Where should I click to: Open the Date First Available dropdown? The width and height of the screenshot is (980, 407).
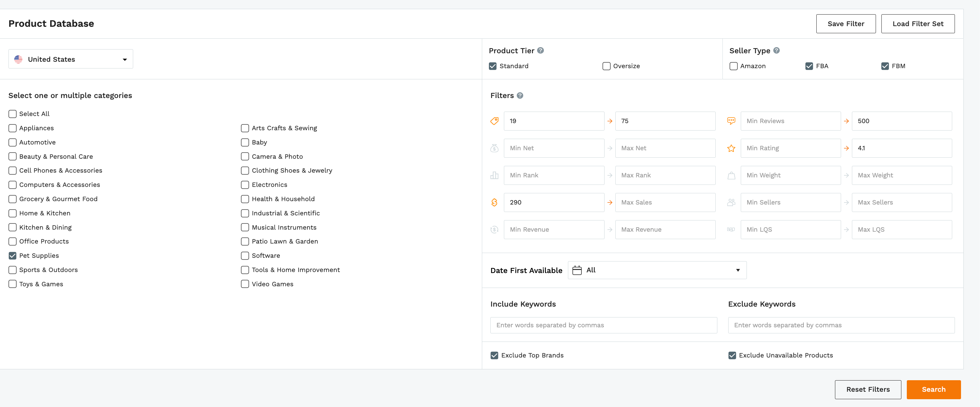pos(657,270)
